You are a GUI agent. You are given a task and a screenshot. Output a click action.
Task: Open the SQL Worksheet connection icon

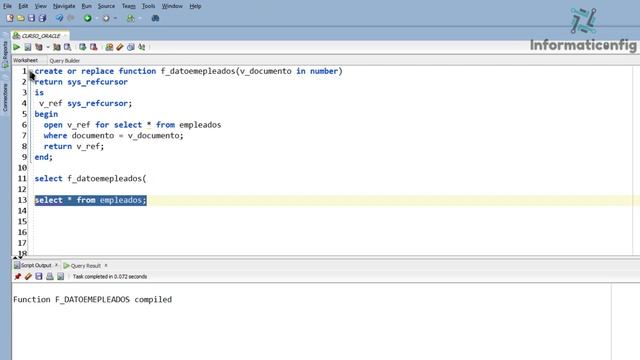pos(130,18)
